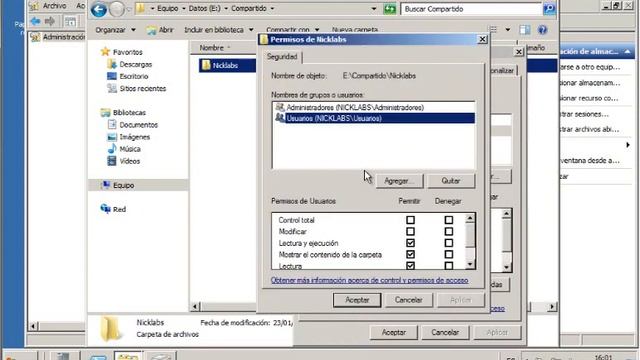Screen dimensions: 640x360
Task: Open Favoritos star in navigation pane
Action: [x=105, y=52]
